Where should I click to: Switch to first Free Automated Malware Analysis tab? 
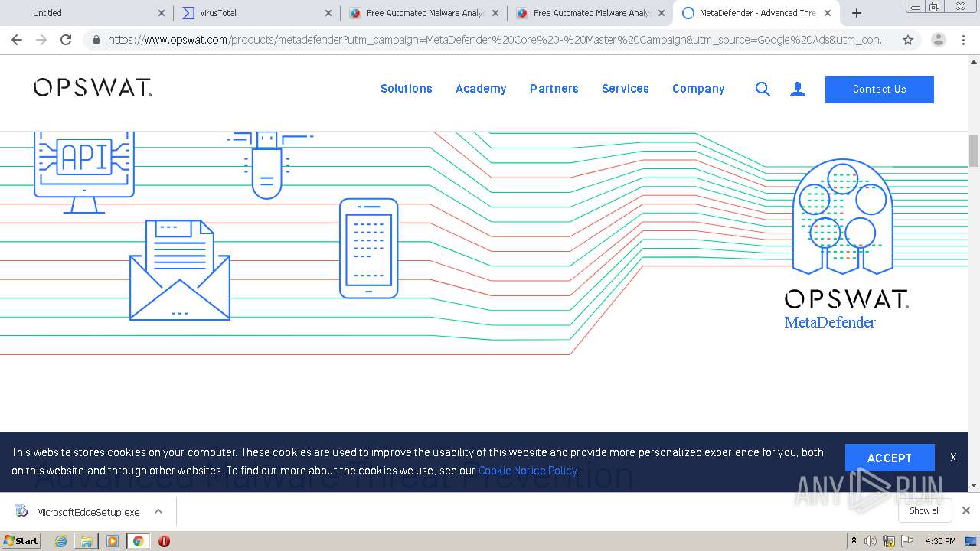coord(423,13)
